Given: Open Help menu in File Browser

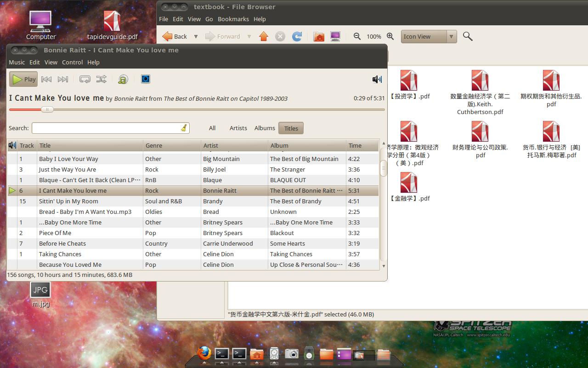Looking at the screenshot, I should click(x=260, y=19).
